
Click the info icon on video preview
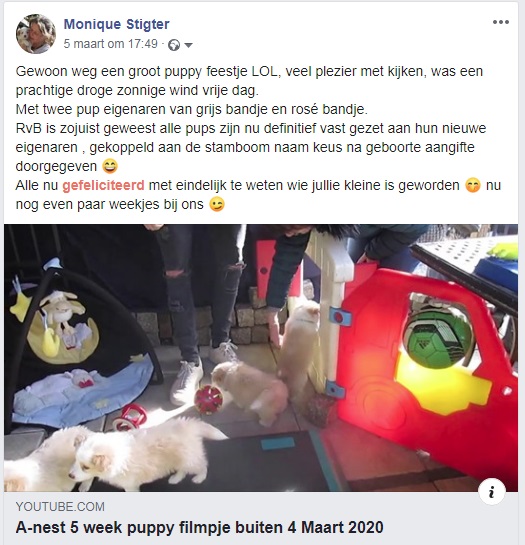point(491,491)
